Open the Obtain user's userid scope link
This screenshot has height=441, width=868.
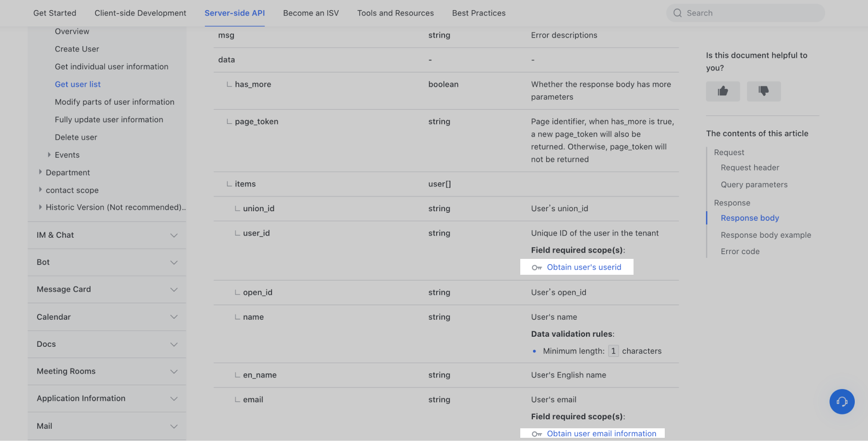click(584, 267)
